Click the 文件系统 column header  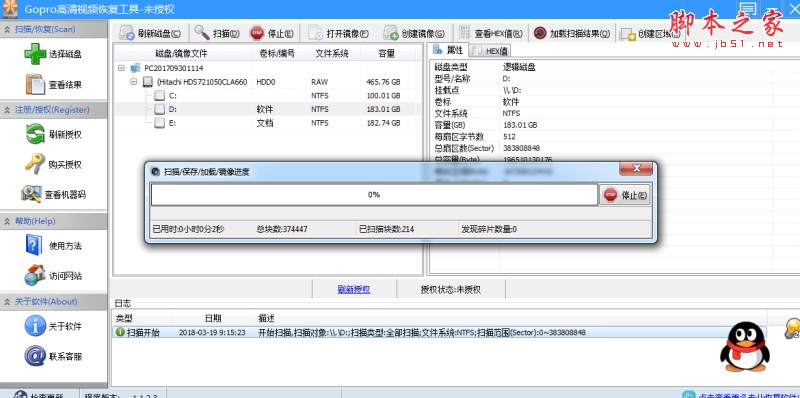pos(333,53)
